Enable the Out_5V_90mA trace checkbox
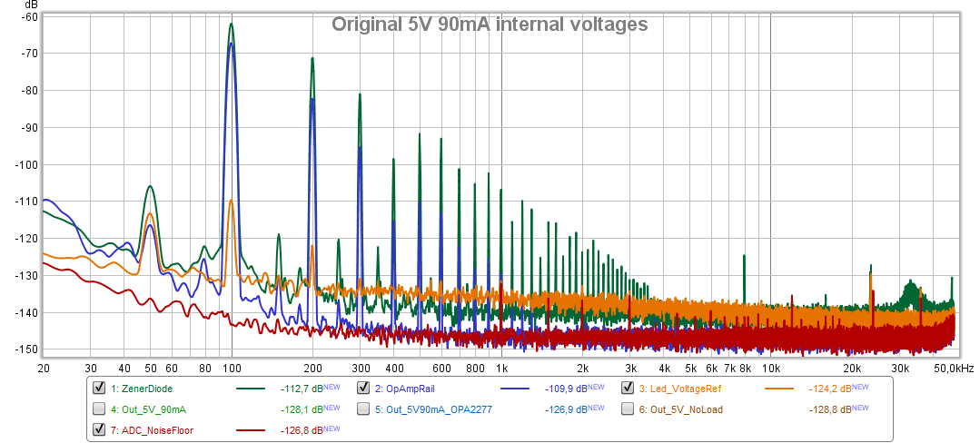 [99, 409]
